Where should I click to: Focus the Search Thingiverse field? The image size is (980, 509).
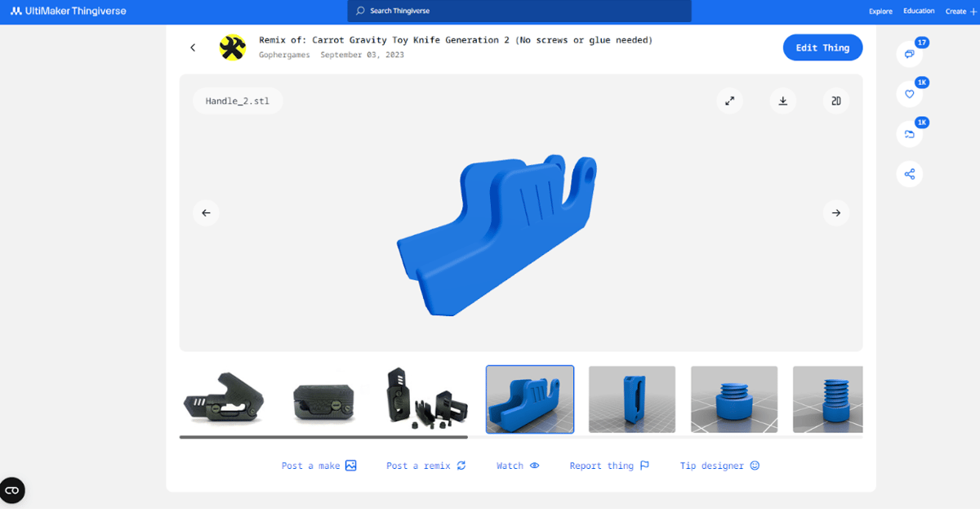click(x=519, y=11)
